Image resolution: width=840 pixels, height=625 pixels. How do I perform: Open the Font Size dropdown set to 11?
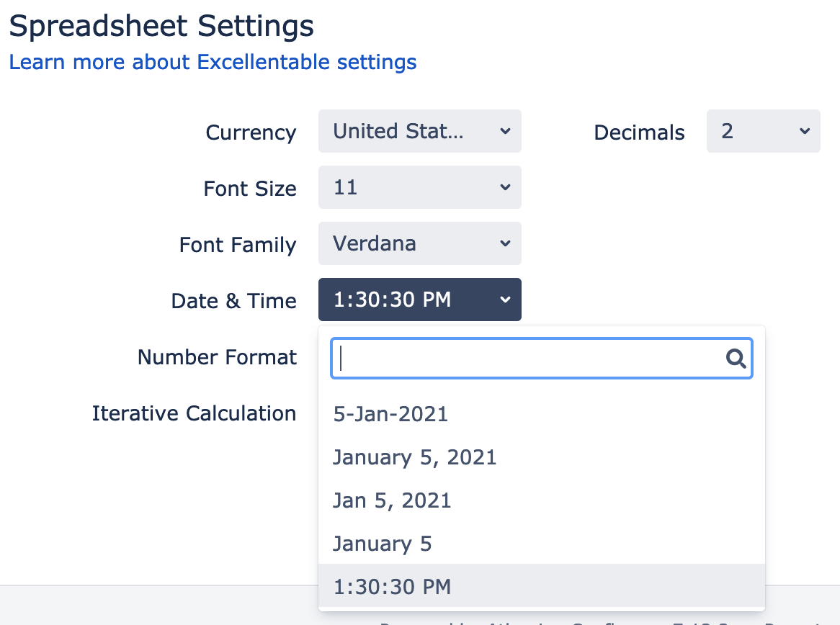(419, 187)
